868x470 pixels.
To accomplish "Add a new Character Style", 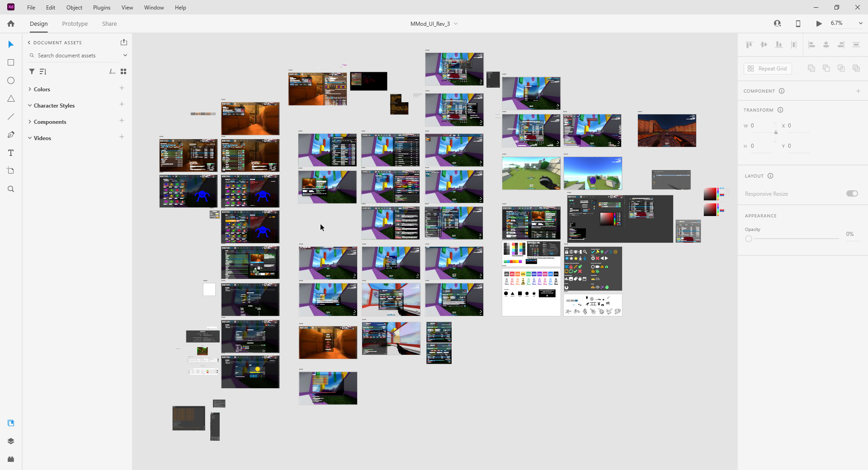I will click(x=122, y=104).
